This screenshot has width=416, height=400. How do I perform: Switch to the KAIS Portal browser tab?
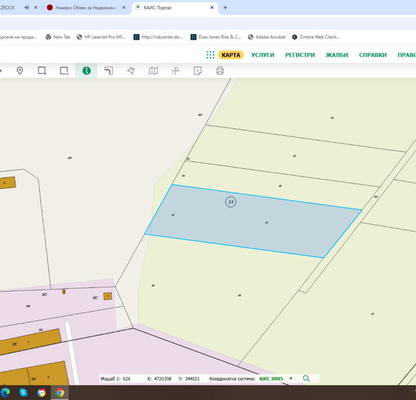coord(175,7)
